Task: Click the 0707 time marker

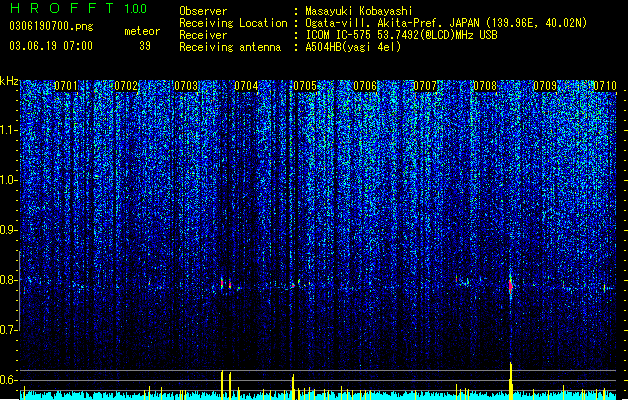Action: [x=425, y=86]
